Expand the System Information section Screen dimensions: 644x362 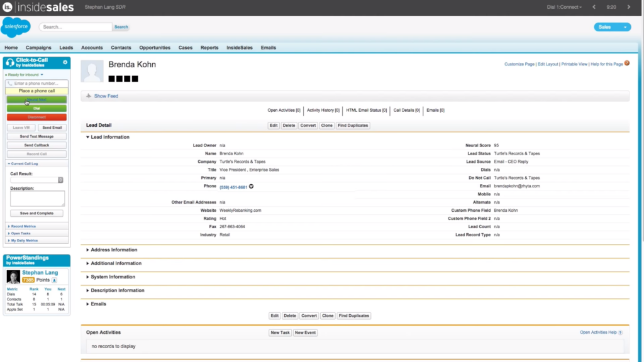coord(111,277)
